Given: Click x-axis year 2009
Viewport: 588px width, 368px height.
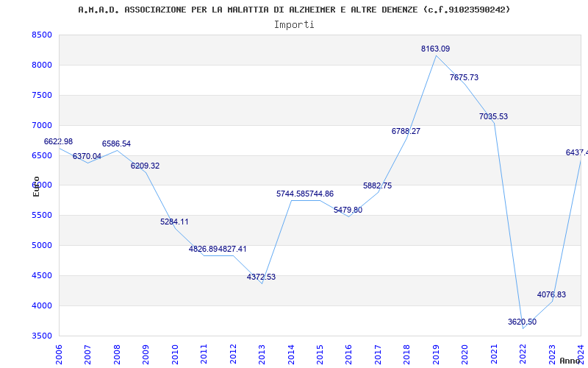Looking at the screenshot, I should point(146,355).
